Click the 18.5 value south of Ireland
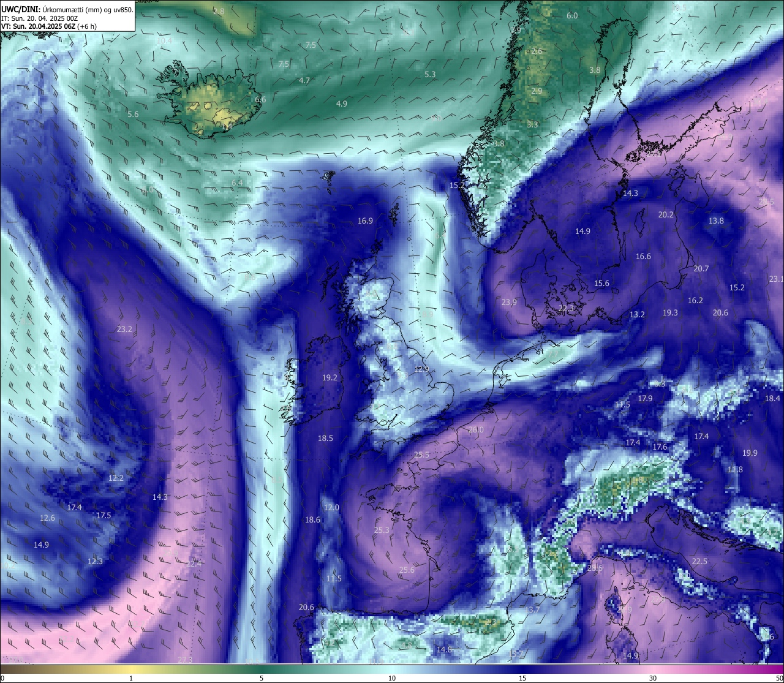The image size is (784, 683). pos(325,438)
